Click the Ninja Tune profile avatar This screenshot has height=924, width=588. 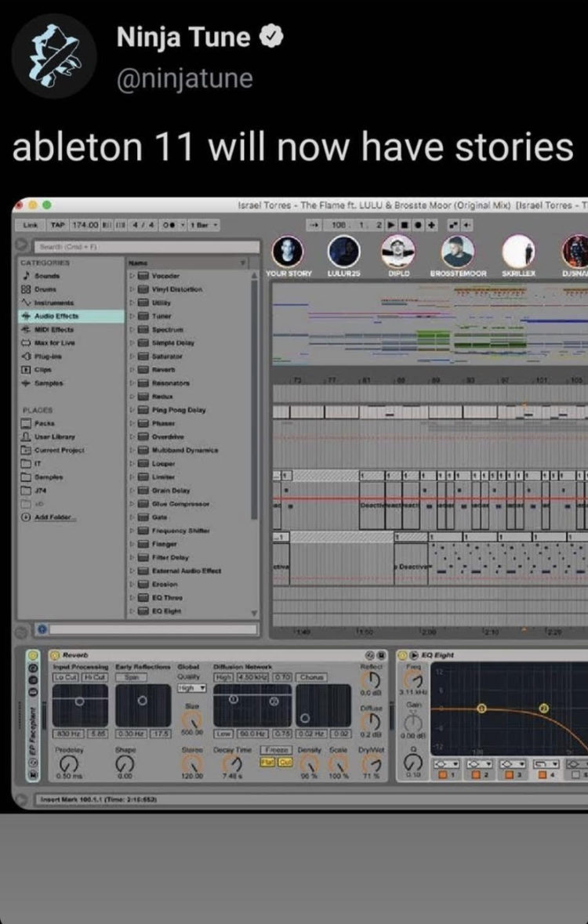[55, 56]
